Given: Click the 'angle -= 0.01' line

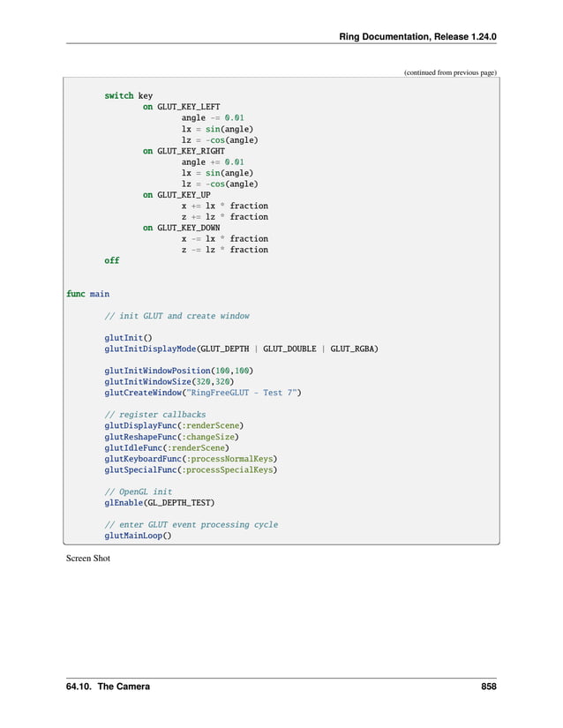Looking at the screenshot, I should tap(213, 118).
